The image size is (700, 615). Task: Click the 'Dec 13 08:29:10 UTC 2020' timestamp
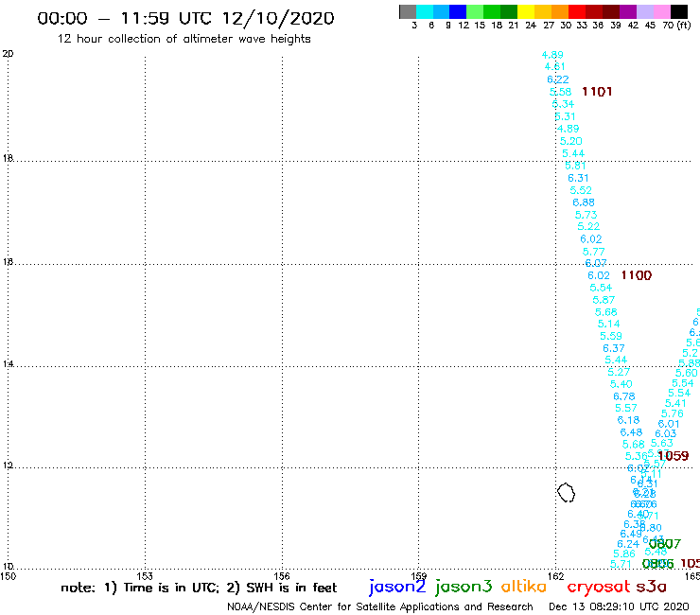point(619,606)
